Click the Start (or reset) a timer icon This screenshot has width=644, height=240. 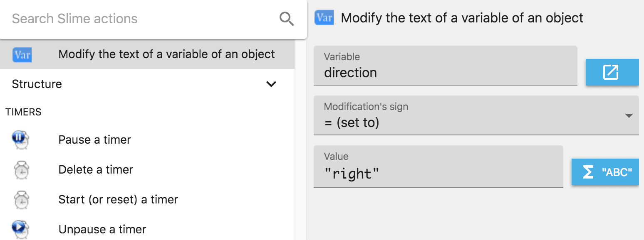21,200
